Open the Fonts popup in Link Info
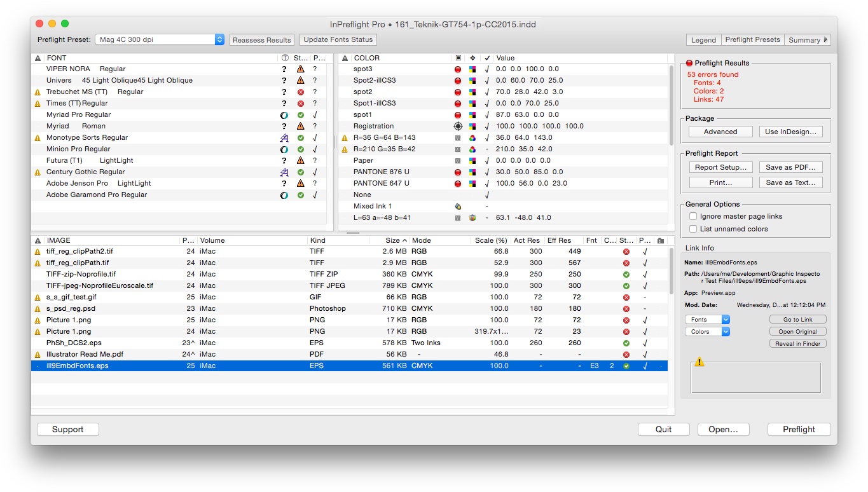This screenshot has height=492, width=868. (707, 320)
